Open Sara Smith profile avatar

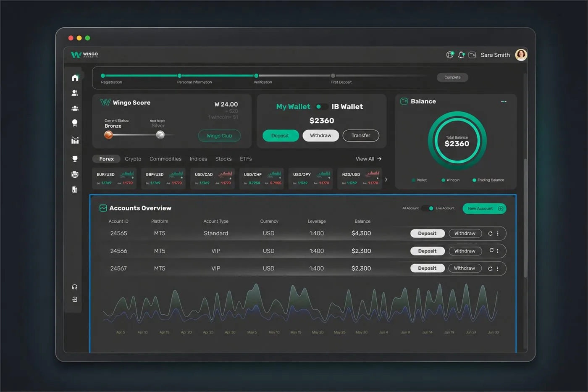point(521,55)
